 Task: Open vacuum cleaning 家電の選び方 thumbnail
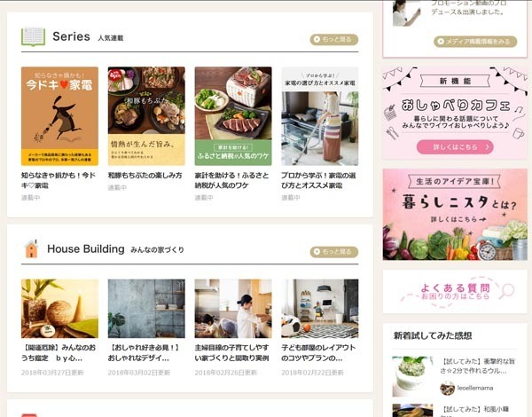[319, 116]
